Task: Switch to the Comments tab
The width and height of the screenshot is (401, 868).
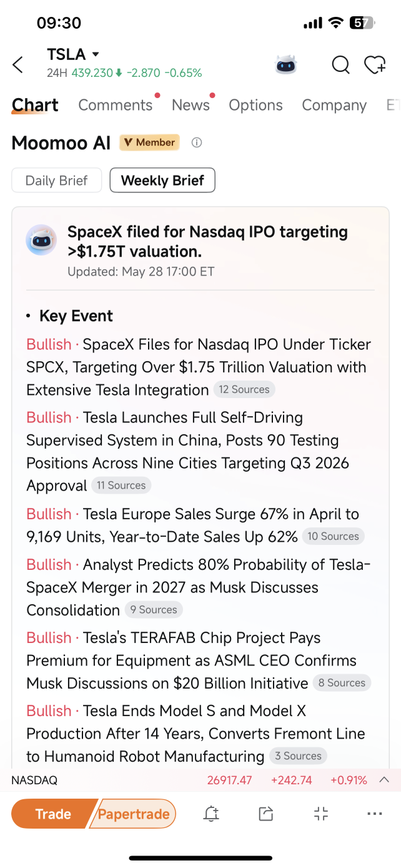Action: point(116,105)
